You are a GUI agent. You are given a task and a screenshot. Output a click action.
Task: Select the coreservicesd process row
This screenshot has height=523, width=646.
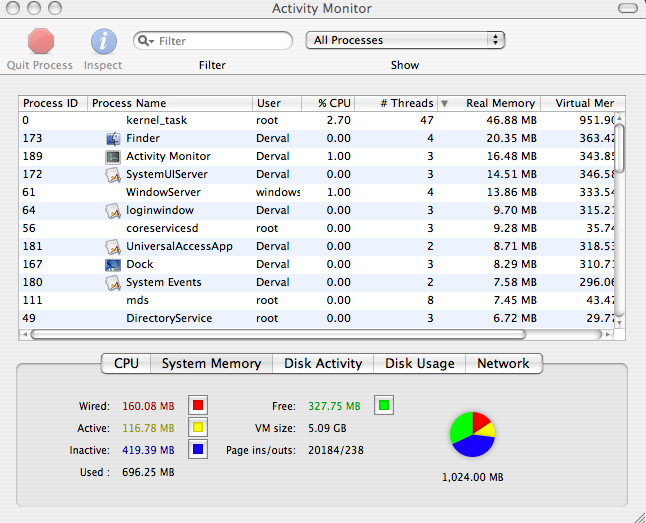click(316, 228)
